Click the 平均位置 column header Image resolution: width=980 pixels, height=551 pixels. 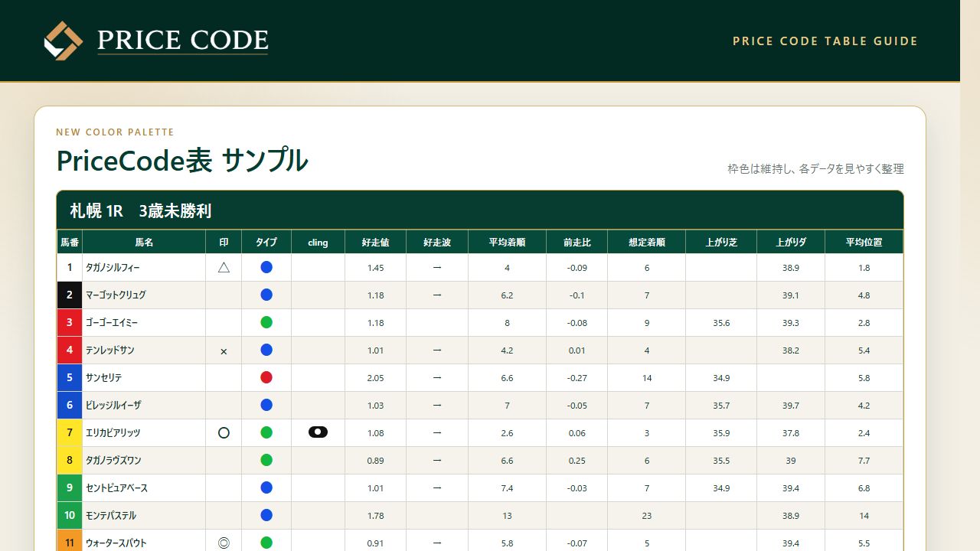coord(864,242)
